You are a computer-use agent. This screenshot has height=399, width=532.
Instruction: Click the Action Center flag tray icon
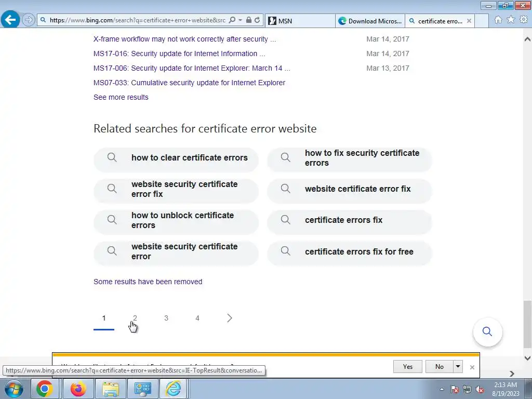point(455,389)
